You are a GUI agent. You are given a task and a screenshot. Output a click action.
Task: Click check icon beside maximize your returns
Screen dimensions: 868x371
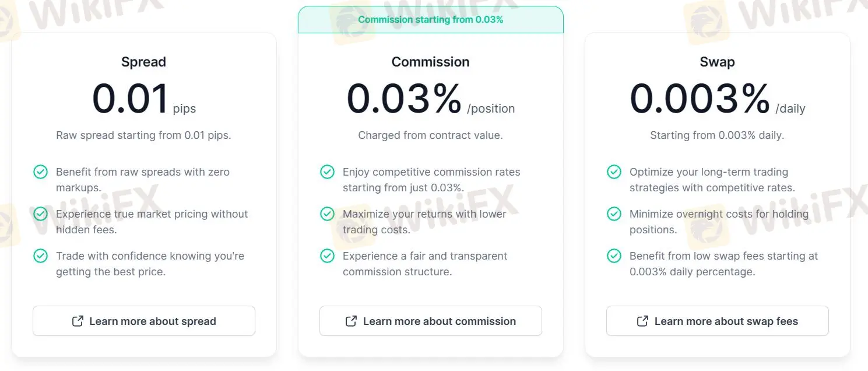pyautogui.click(x=327, y=214)
